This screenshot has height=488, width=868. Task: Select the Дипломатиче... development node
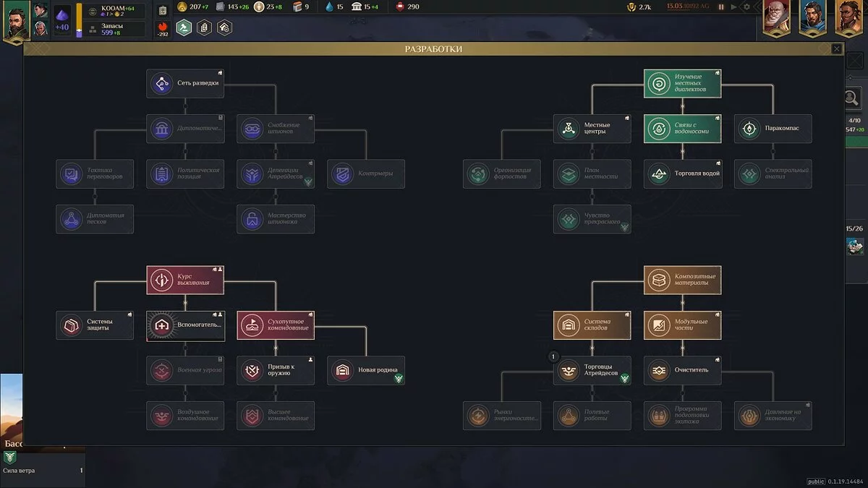pos(185,129)
